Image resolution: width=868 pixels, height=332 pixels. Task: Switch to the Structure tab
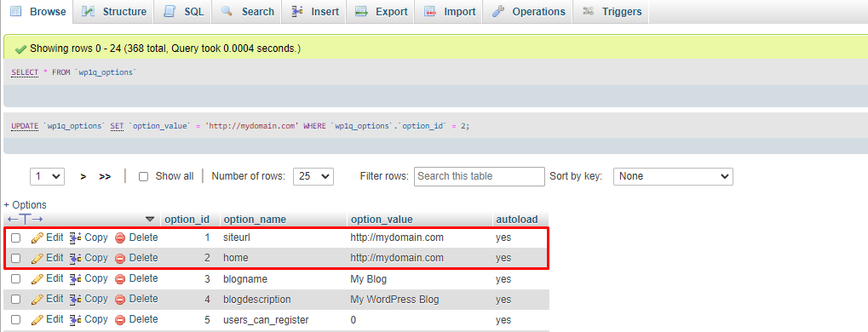coord(114,12)
